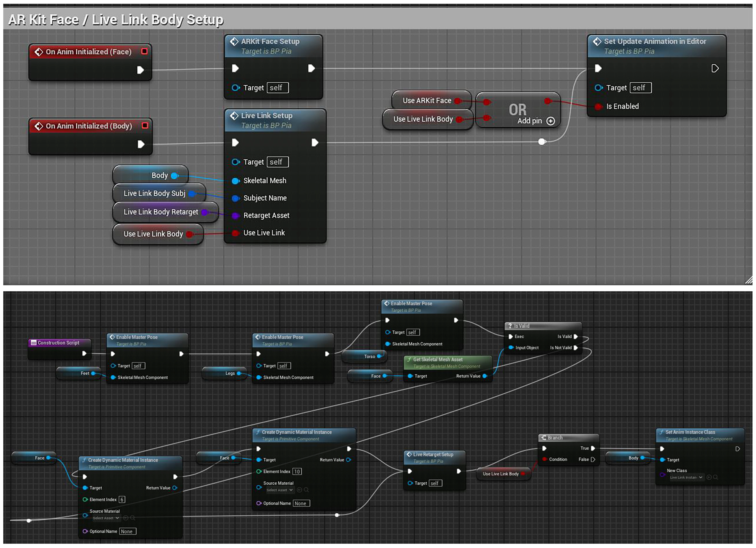Click the Branch node's header icon
756x548 pixels.
pos(544,438)
